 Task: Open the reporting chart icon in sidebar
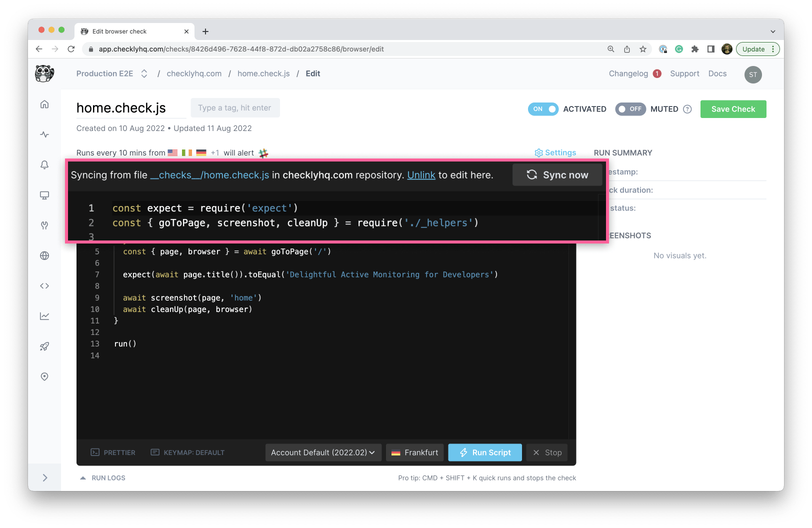pyautogui.click(x=44, y=316)
